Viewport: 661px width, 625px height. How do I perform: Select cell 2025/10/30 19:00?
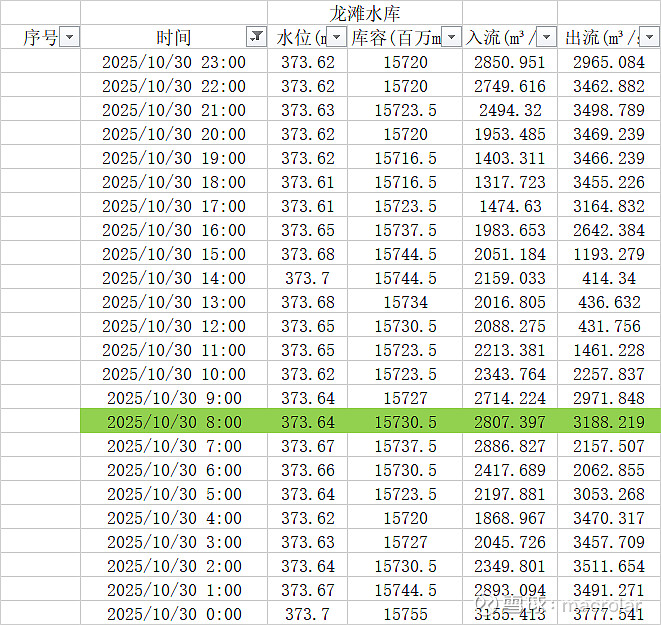(x=174, y=158)
